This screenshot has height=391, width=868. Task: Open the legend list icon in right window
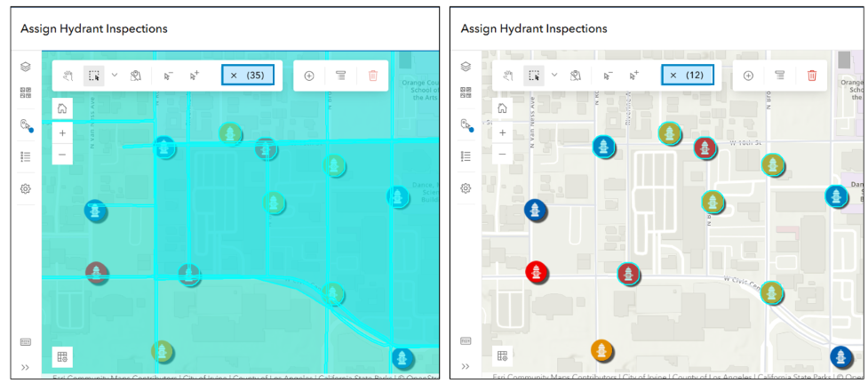coord(466,156)
